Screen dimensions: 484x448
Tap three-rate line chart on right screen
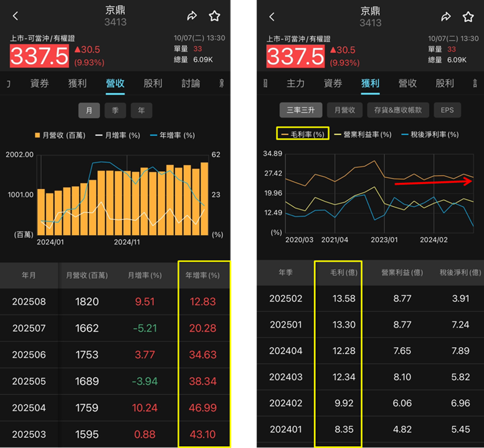tap(379, 194)
